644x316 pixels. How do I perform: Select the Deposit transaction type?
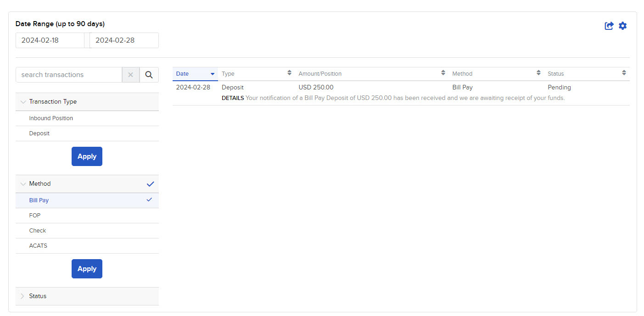coord(39,133)
